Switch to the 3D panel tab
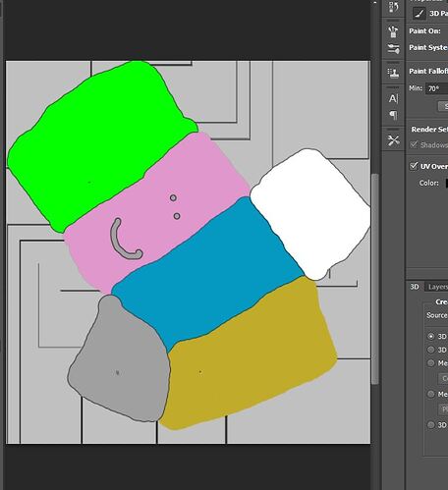Viewport: 448px width, 490px height. click(415, 287)
